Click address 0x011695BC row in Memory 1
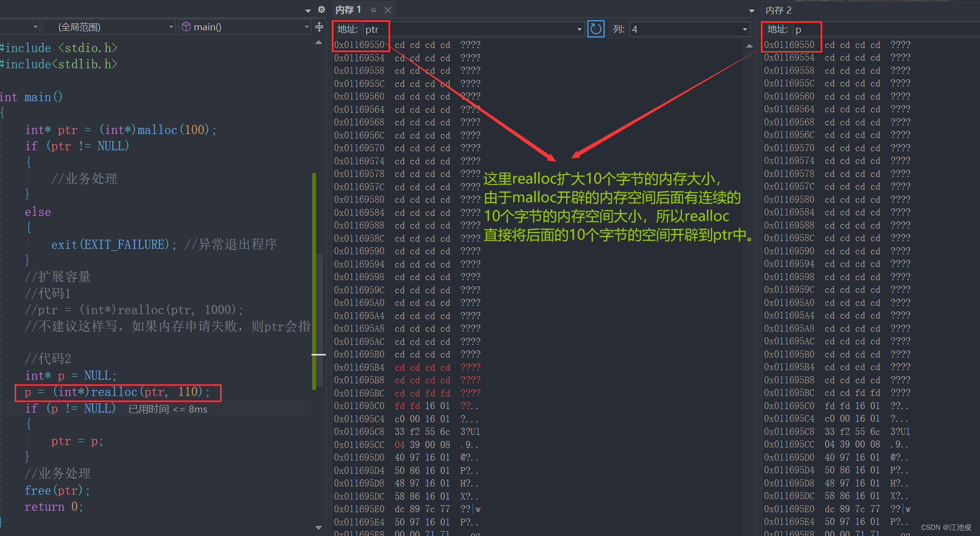980x536 pixels. pos(408,393)
